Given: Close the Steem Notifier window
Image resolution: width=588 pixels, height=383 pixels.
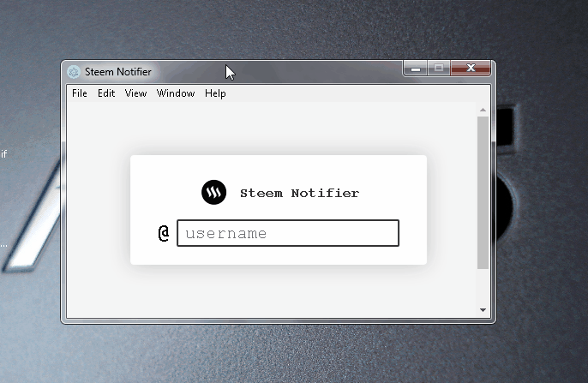Looking at the screenshot, I should (x=471, y=69).
